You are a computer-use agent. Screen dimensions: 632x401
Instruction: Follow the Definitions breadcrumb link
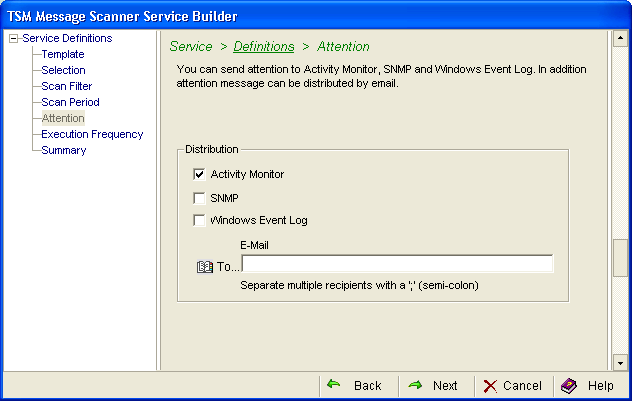pos(264,47)
